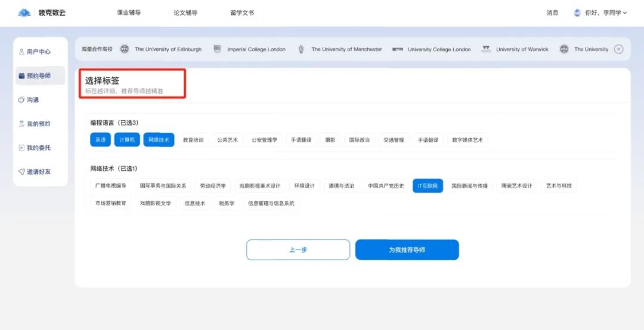
Task: Open the 课业辅导 menu
Action: (129, 13)
